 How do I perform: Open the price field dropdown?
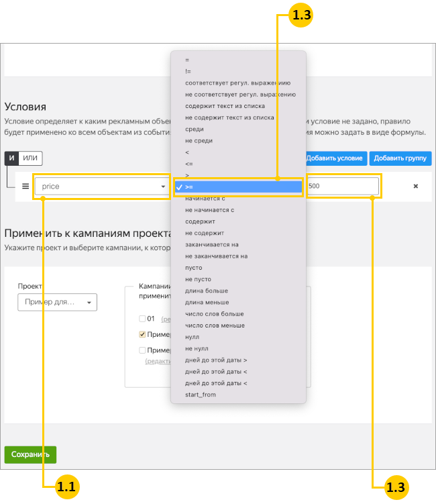pyautogui.click(x=103, y=187)
